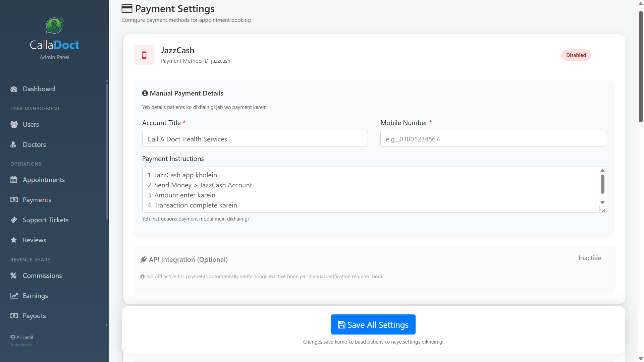
Task: Click the CallaDoct brand name
Action: 54,45
